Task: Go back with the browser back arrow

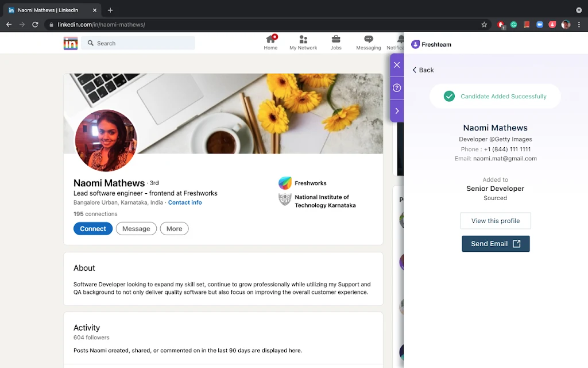Action: coord(9,24)
